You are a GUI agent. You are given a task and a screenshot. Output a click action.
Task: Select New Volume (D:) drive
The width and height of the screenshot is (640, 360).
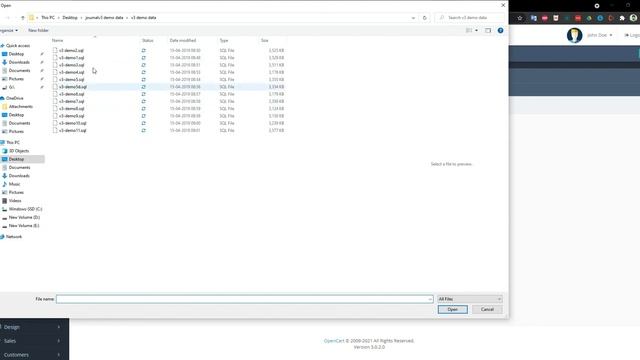[24, 218]
